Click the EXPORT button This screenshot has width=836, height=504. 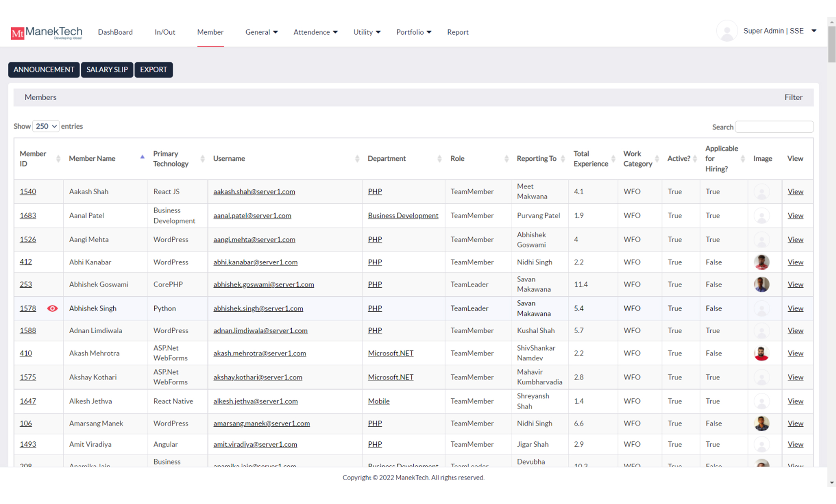pos(154,70)
